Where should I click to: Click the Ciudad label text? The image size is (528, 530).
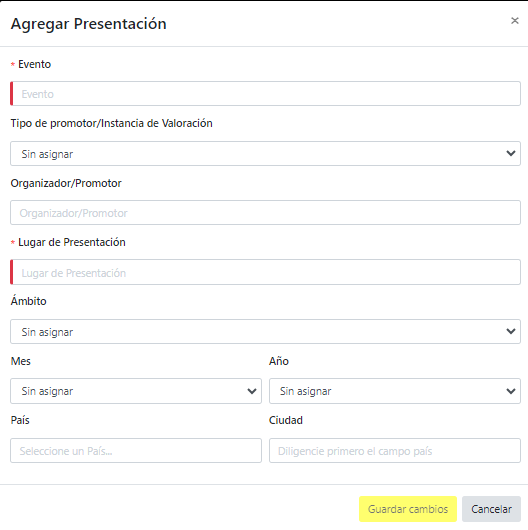[x=286, y=420]
